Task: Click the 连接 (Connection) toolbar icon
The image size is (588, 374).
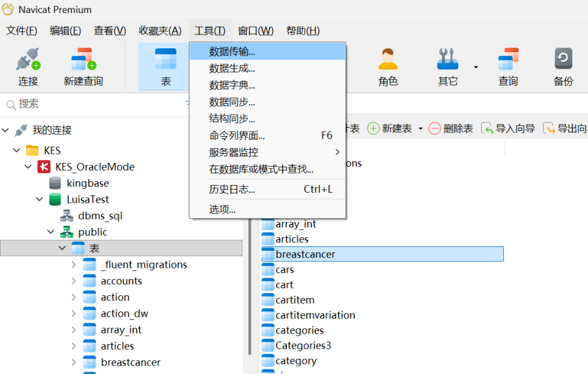Action: point(28,67)
